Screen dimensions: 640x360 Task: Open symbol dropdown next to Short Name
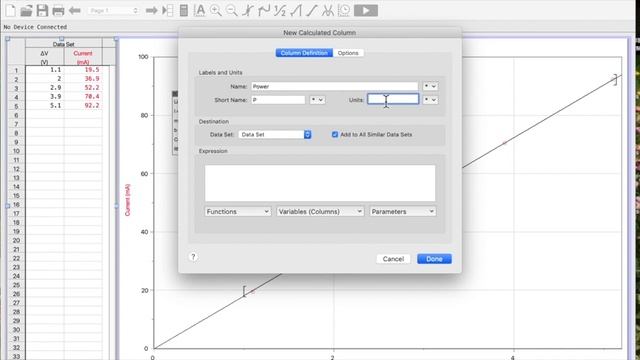coord(317,100)
